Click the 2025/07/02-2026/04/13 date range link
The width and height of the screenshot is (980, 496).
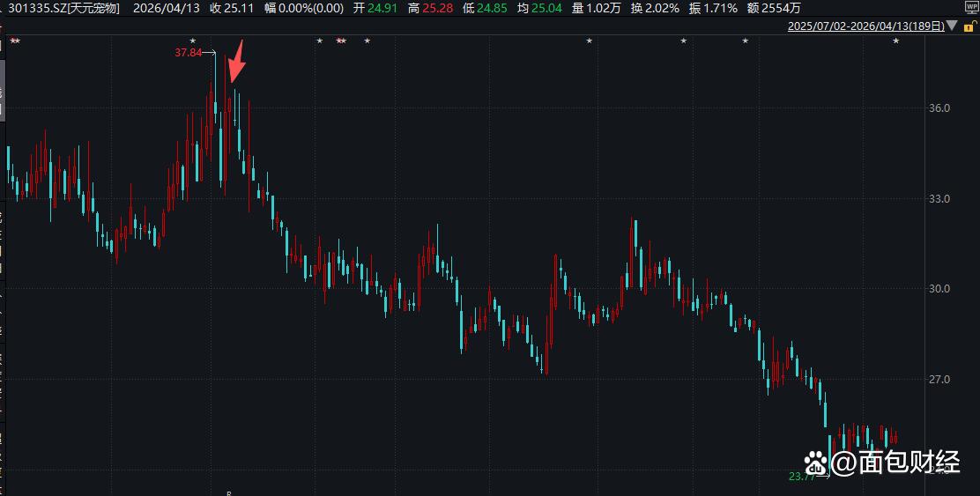tap(866, 26)
